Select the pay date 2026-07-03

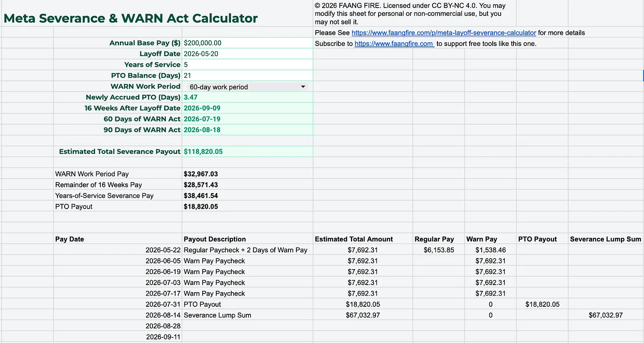pyautogui.click(x=163, y=282)
